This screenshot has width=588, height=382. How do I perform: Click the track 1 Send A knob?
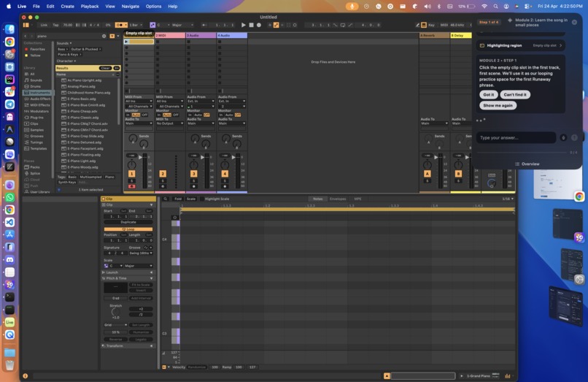pyautogui.click(x=133, y=139)
